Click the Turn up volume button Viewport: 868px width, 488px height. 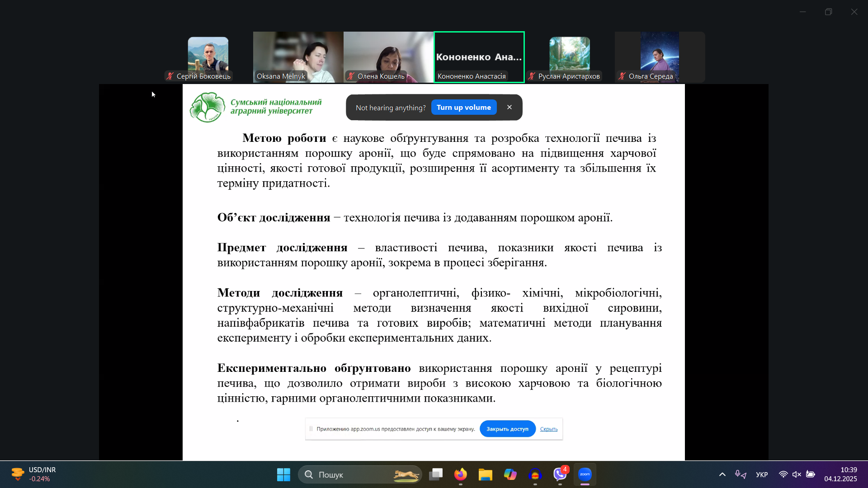pyautogui.click(x=463, y=108)
